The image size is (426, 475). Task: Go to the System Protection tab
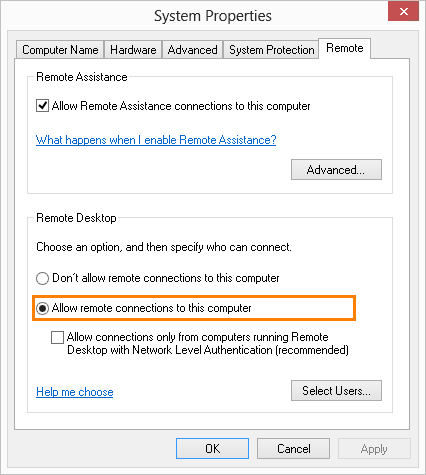click(271, 50)
